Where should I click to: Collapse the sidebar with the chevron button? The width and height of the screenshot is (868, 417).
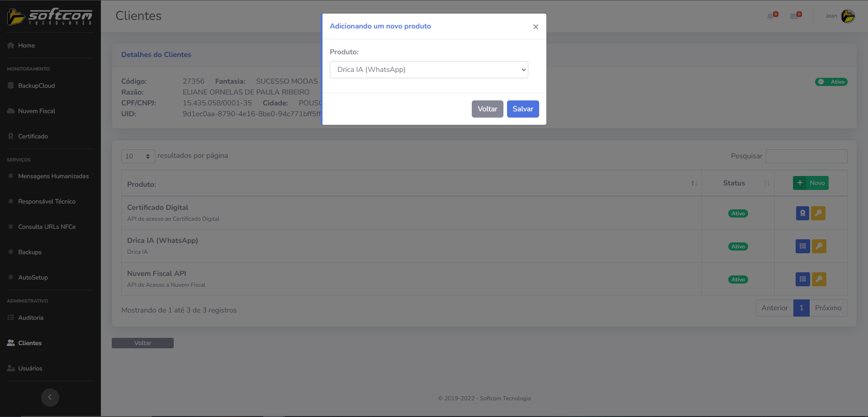50,398
